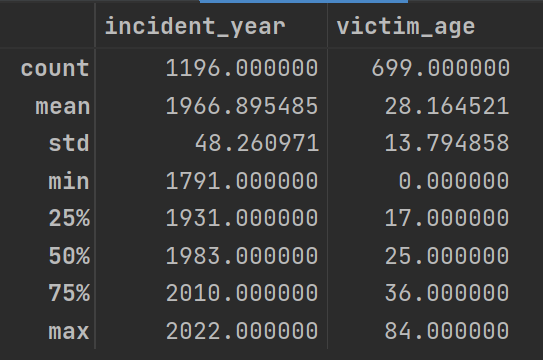Click the victim_age column header
The width and height of the screenshot is (543, 360).
(x=406, y=27)
